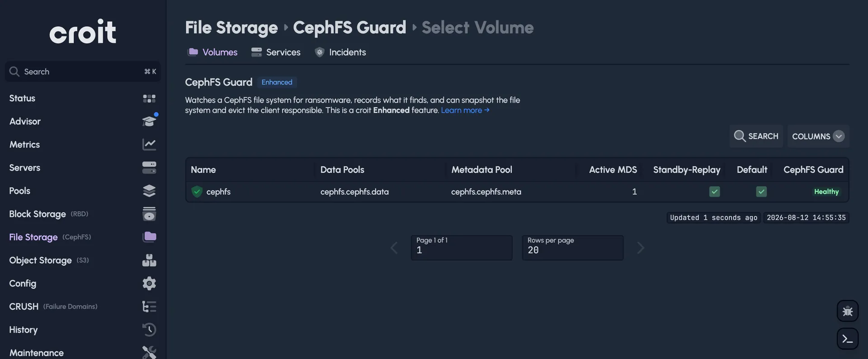Screen dimensions: 868x359
Task: Go to the previous page arrow
Action: 394,248
